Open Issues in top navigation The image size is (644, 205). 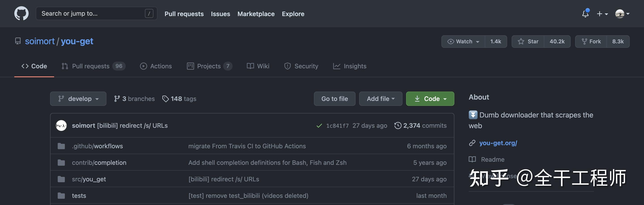point(220,14)
